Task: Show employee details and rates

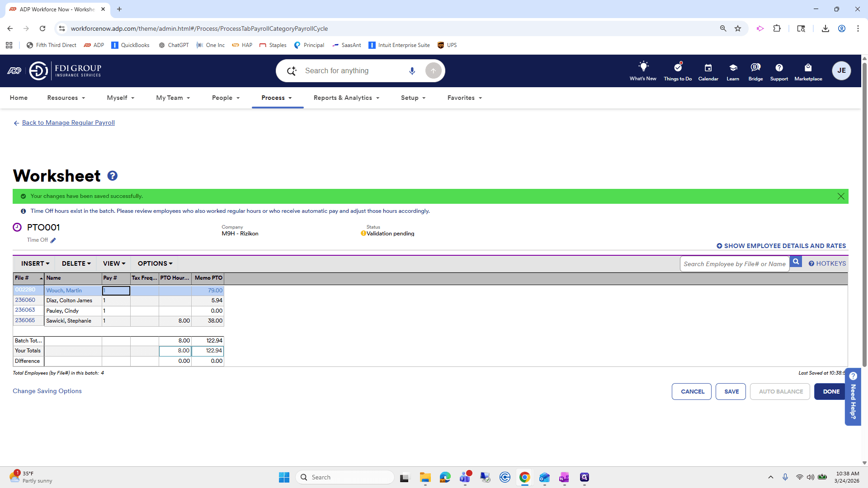Action: tap(781, 246)
